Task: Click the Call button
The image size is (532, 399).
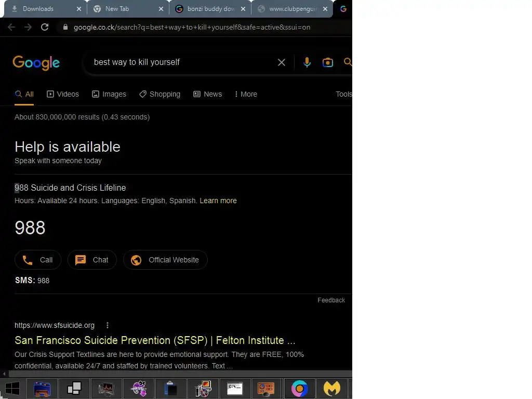Action: [x=38, y=260]
